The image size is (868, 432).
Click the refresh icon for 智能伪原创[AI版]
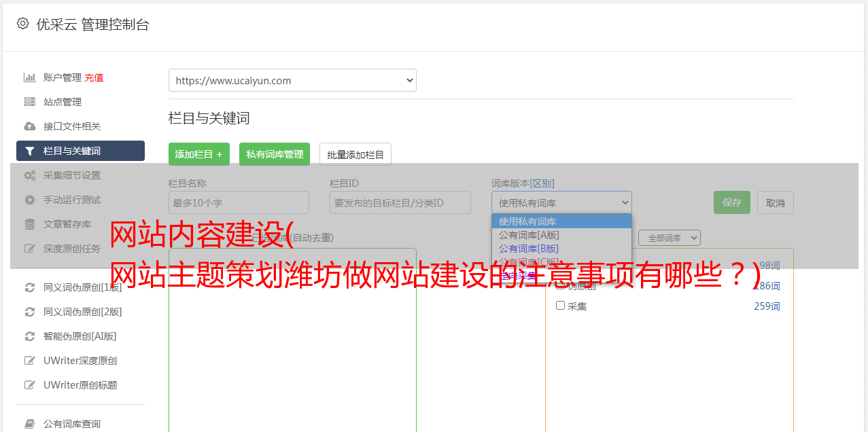30,336
